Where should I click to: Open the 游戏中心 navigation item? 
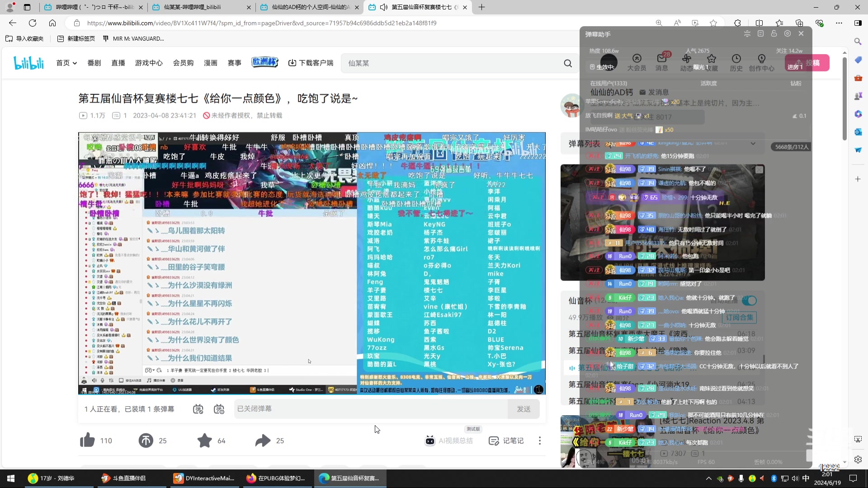[149, 63]
